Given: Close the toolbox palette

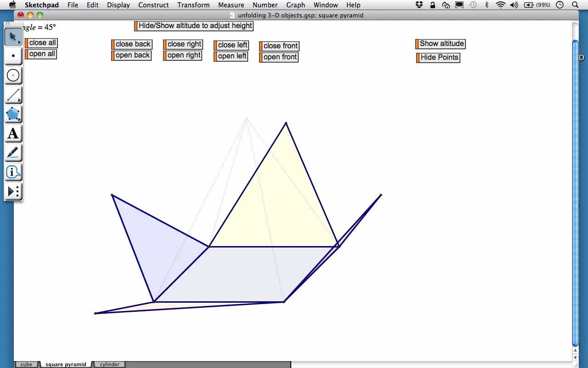Looking at the screenshot, I should (x=7, y=24).
